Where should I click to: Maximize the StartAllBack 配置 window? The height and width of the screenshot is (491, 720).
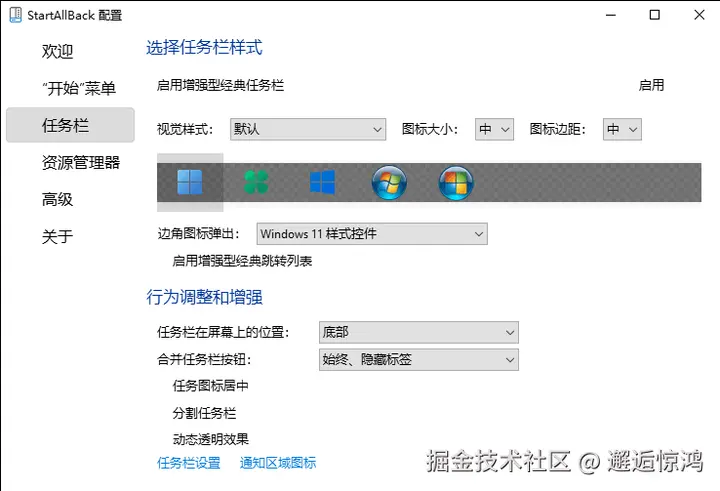tap(655, 15)
